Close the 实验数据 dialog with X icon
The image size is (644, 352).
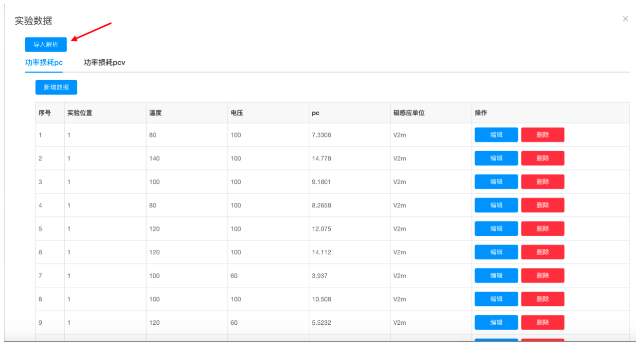pos(625,19)
